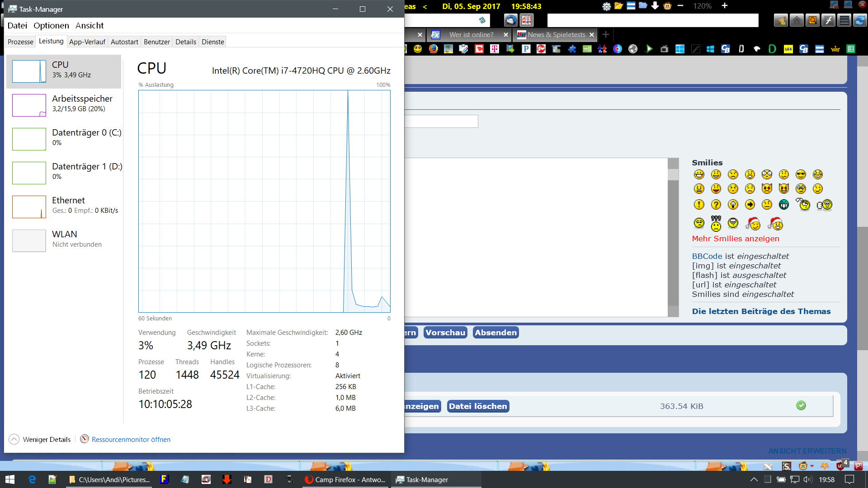The width and height of the screenshot is (868, 488).
Task: Click the home icon in browser toolbar
Action: (797, 20)
